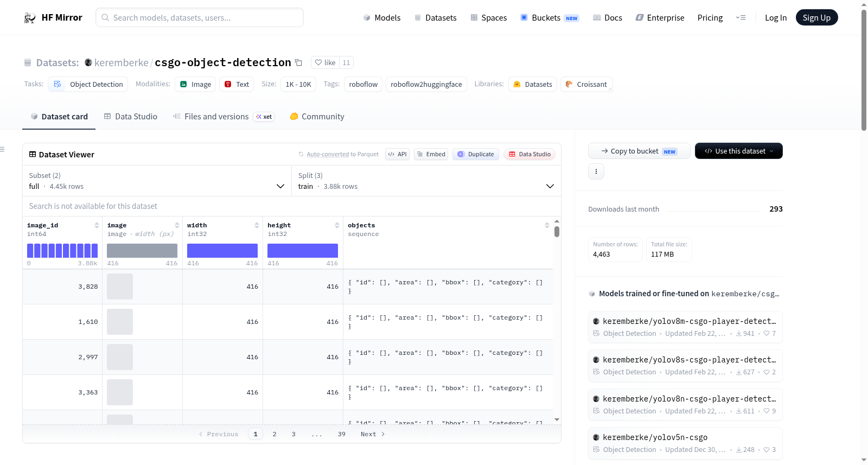Click the table vertical scrollbar thumb
Screen dimensions: 868x465
557,232
